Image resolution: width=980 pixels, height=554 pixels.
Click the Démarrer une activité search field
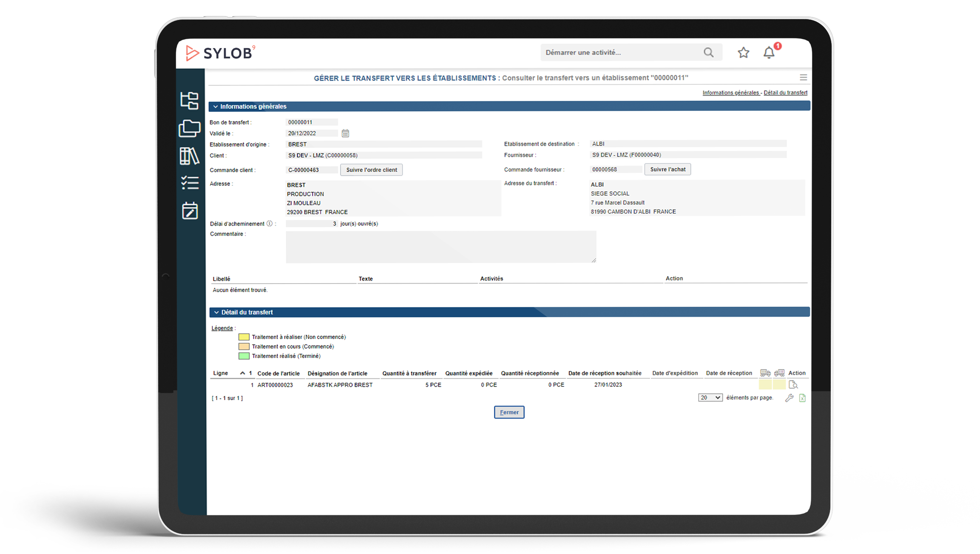point(621,52)
